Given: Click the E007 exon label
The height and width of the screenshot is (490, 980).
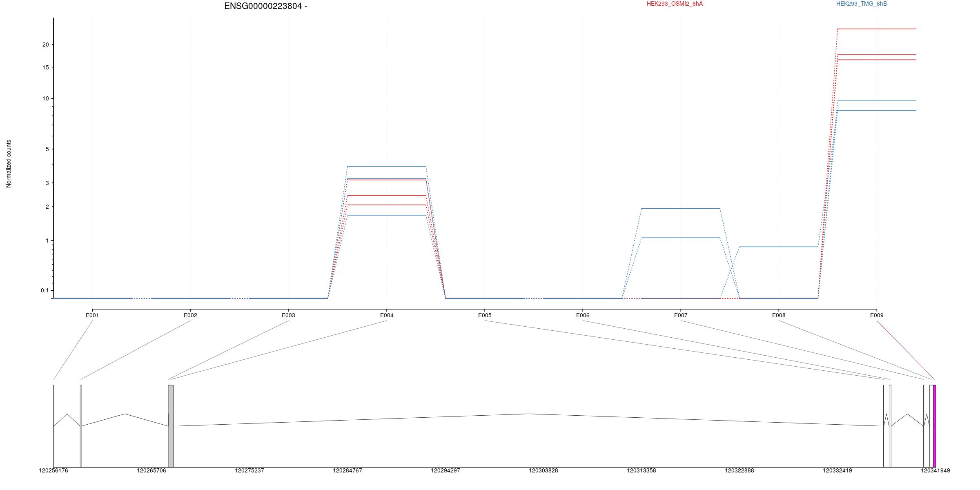Looking at the screenshot, I should click(681, 315).
